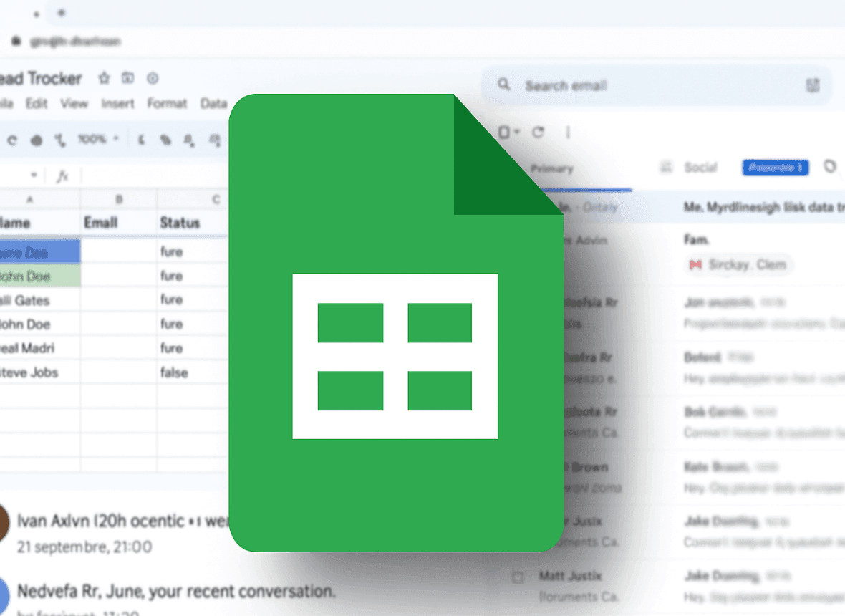Select the cell containing false status
845x616 pixels.
[190, 372]
